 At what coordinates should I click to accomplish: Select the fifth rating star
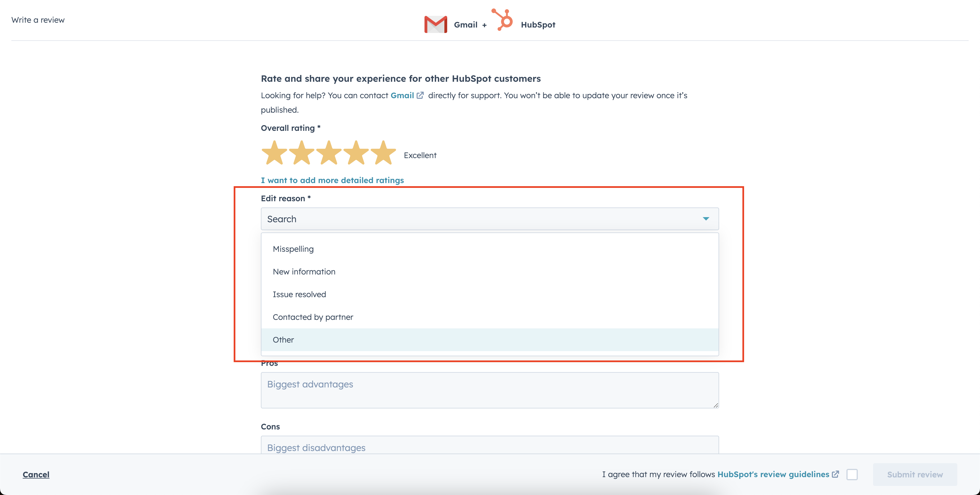coord(383,153)
